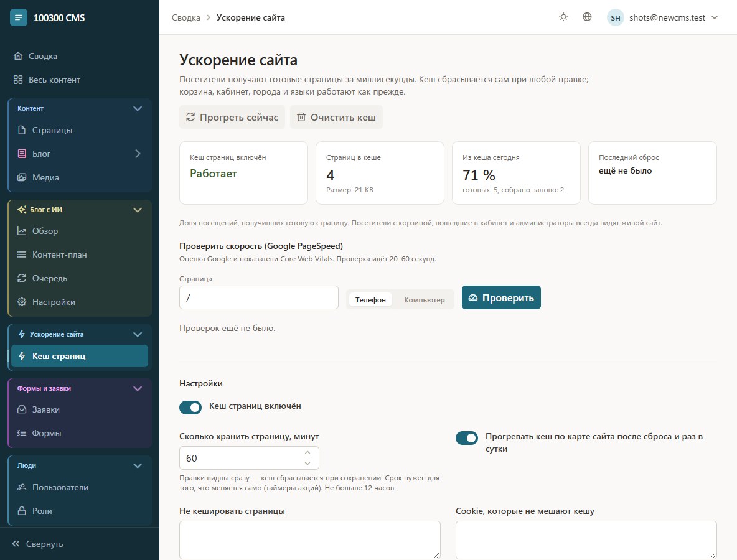The height and width of the screenshot is (560, 737).
Task: Click the gear icon beside Настройки
Action: pos(22,302)
